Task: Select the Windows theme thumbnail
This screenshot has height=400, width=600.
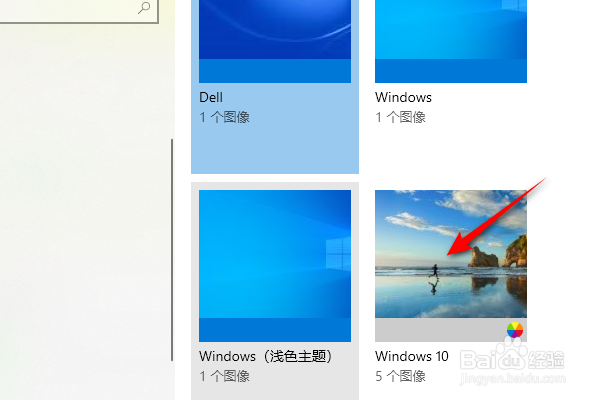Action: point(451,41)
